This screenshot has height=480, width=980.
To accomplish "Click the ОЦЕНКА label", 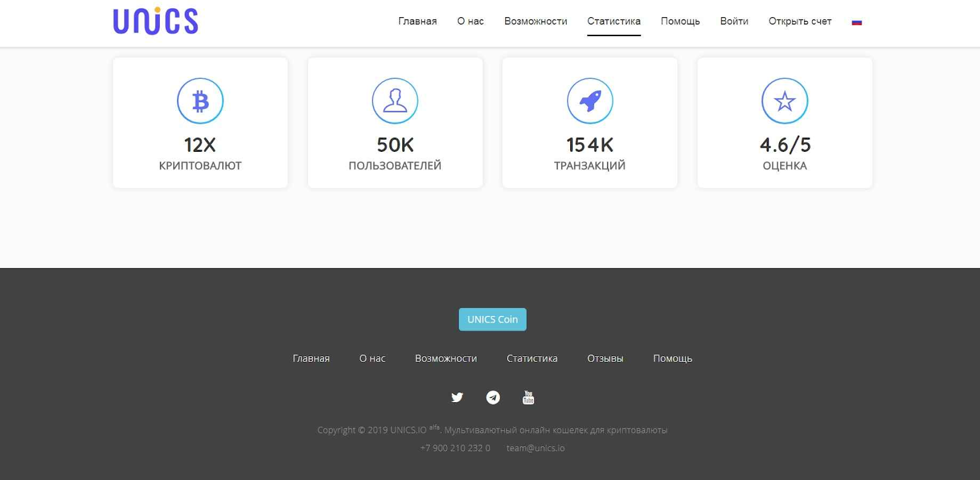I will tap(785, 166).
